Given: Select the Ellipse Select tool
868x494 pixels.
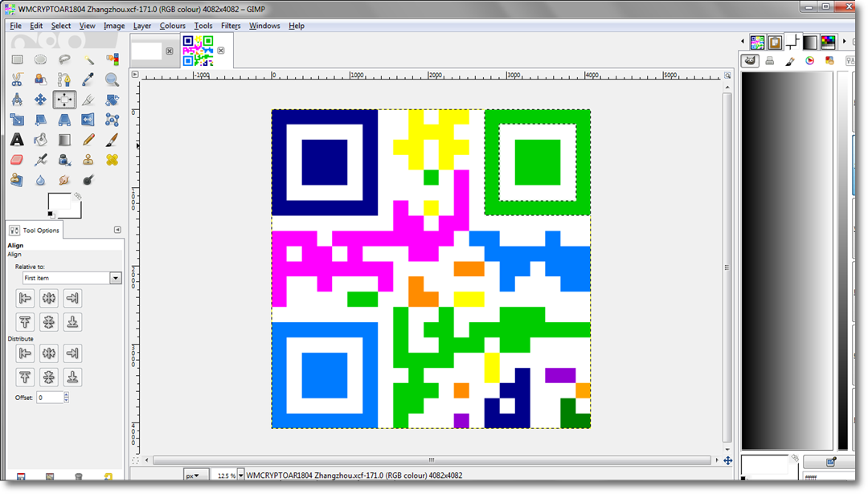Looking at the screenshot, I should click(40, 59).
